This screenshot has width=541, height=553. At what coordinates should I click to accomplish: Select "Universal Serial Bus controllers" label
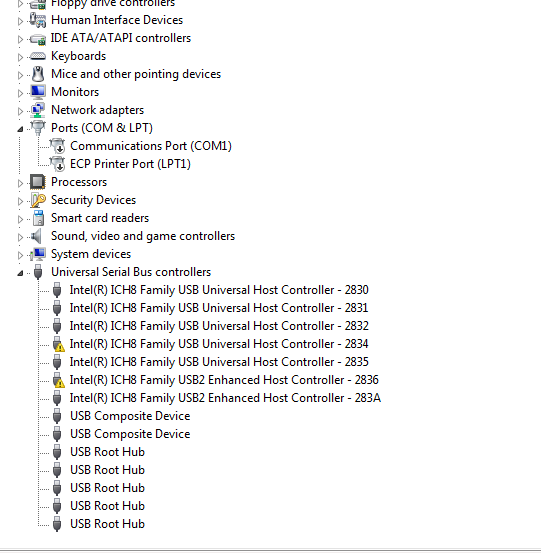[x=131, y=272]
